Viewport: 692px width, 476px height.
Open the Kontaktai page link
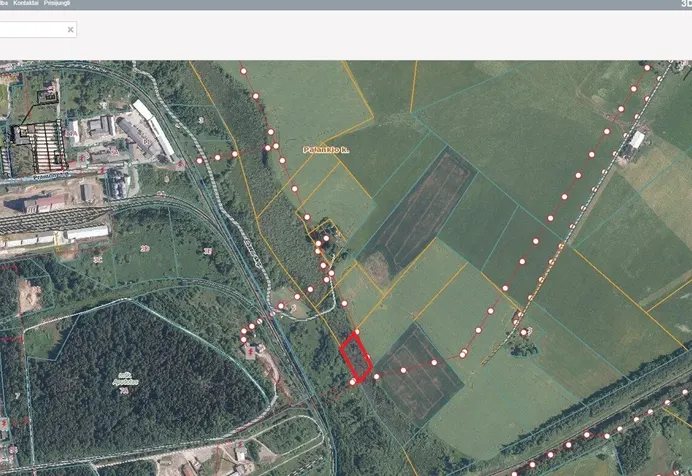click(26, 3)
